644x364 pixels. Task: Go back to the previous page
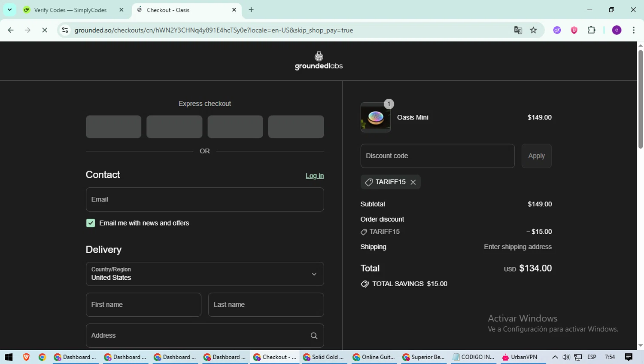(x=11, y=30)
